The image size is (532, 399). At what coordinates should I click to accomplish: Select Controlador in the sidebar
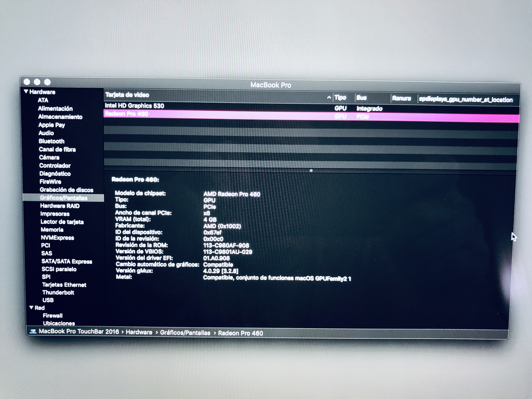click(x=55, y=166)
